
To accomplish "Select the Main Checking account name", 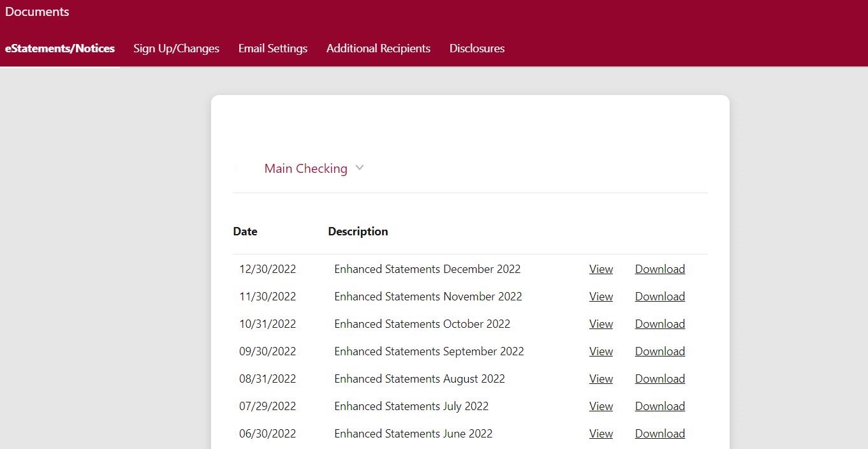I will 305,168.
